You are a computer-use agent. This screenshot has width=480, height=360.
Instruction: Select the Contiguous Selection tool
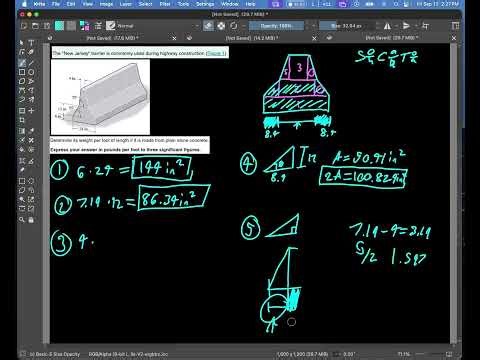click(22, 199)
